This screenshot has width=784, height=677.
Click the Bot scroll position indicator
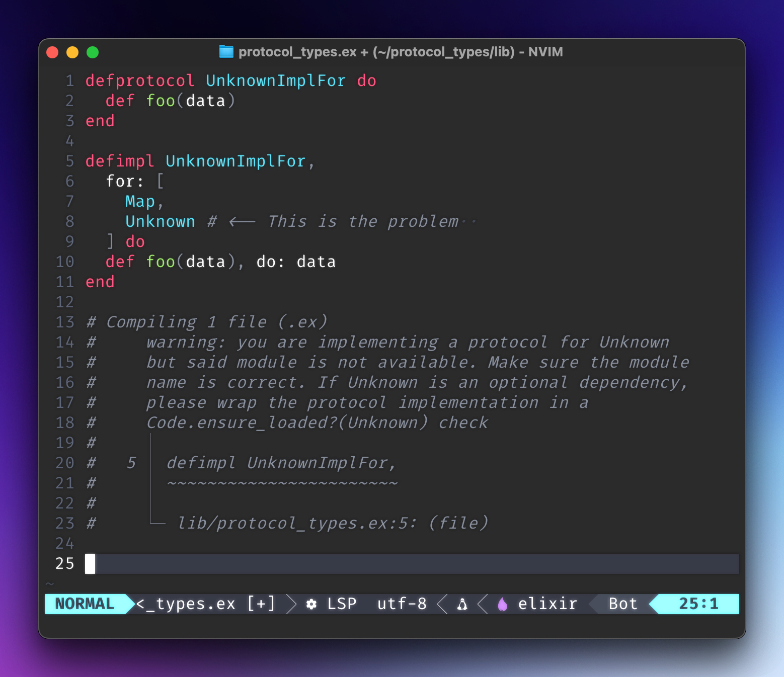pos(623,604)
